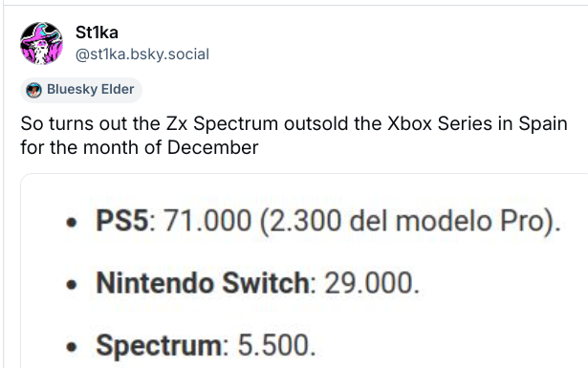Screen dimensions: 588x368
Task: Click the bold Spectrum label
Action: (x=159, y=345)
